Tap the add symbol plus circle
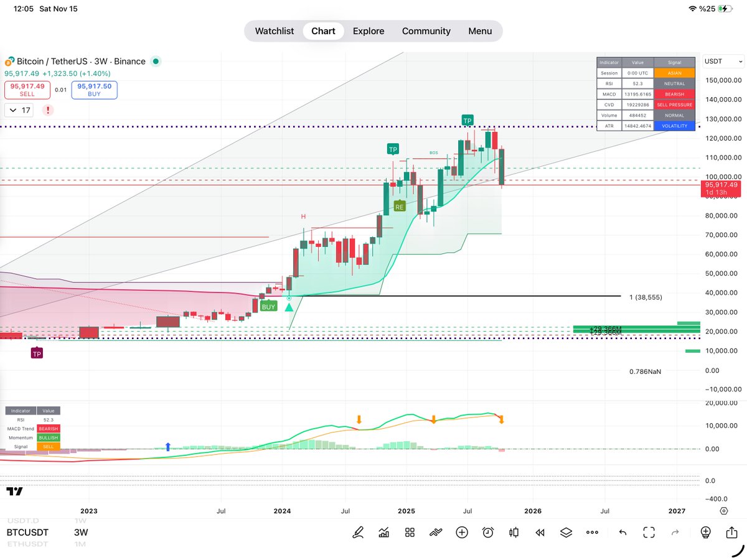Screen dimensions: 747x560 coord(462,532)
